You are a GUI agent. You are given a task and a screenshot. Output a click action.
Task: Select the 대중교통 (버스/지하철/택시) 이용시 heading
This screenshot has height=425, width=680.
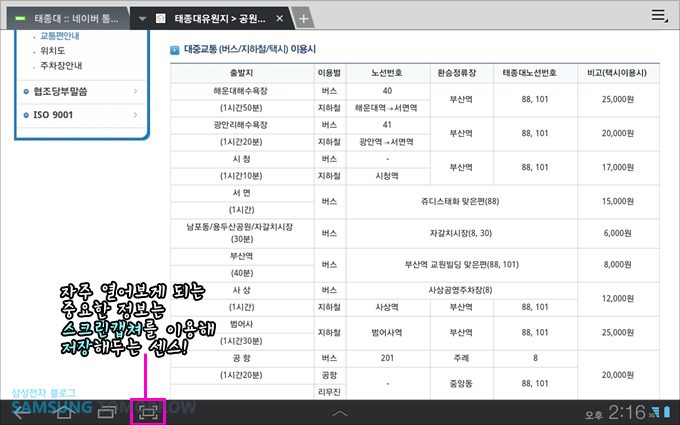(x=250, y=49)
